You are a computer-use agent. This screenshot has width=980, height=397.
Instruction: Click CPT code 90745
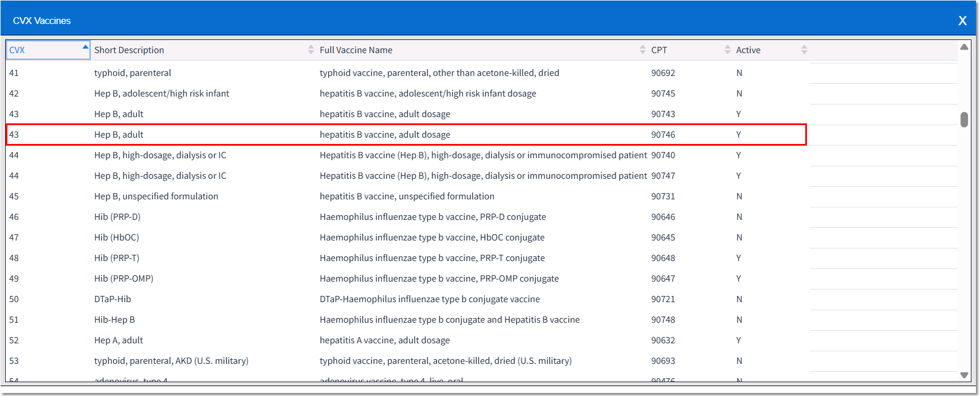(663, 93)
